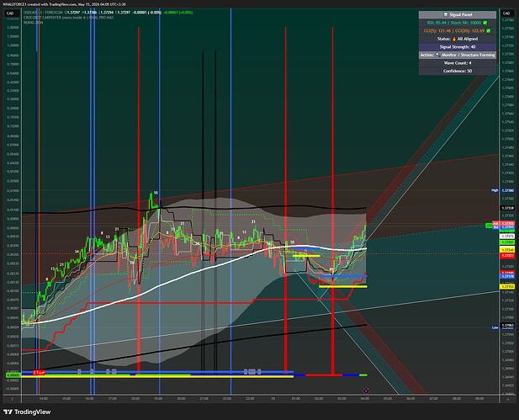Click the purple event marker above time axis
Image resolution: width=519 pixels, height=420 pixels.
click(x=366, y=391)
